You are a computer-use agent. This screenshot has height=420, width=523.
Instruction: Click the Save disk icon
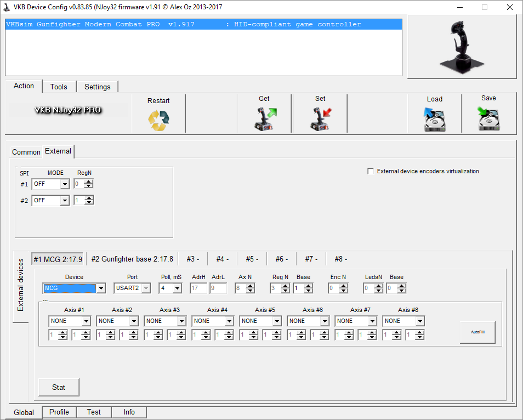(x=488, y=119)
